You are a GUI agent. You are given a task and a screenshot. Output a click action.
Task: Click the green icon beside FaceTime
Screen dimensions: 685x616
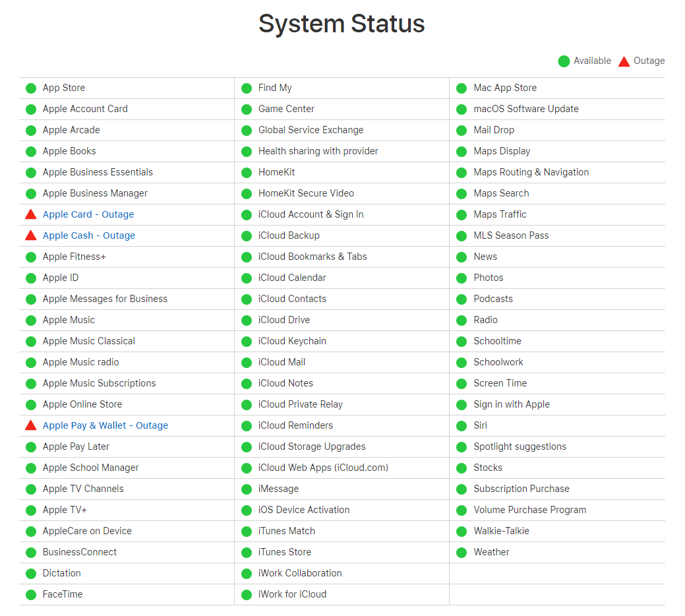pyautogui.click(x=30, y=594)
